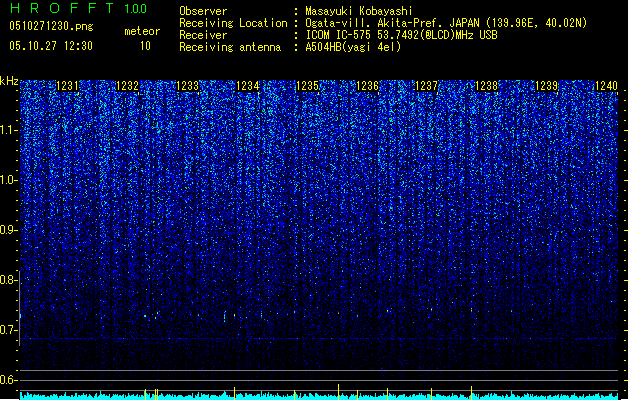Click the ICOM IC-575 receiver text
The width and height of the screenshot is (629, 400).
[401, 35]
